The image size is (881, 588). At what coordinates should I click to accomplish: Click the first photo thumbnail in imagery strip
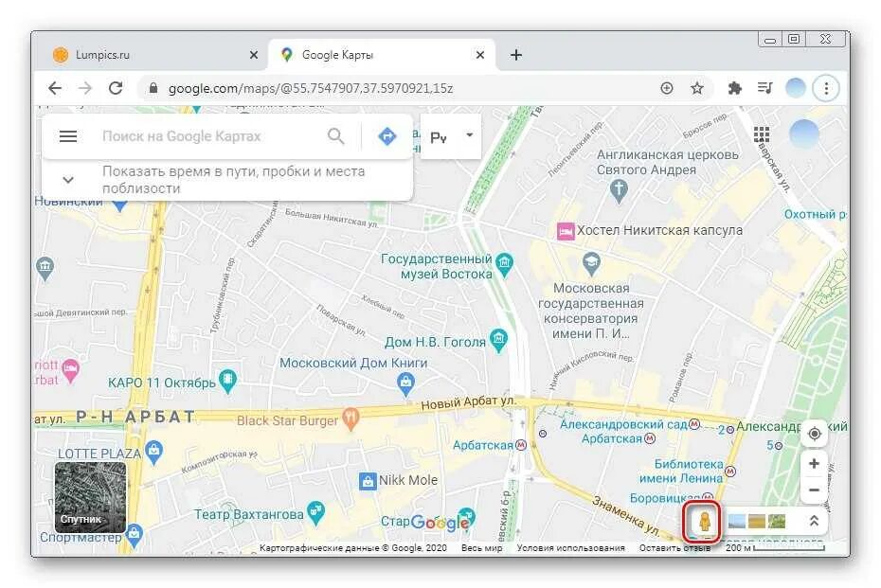click(737, 522)
